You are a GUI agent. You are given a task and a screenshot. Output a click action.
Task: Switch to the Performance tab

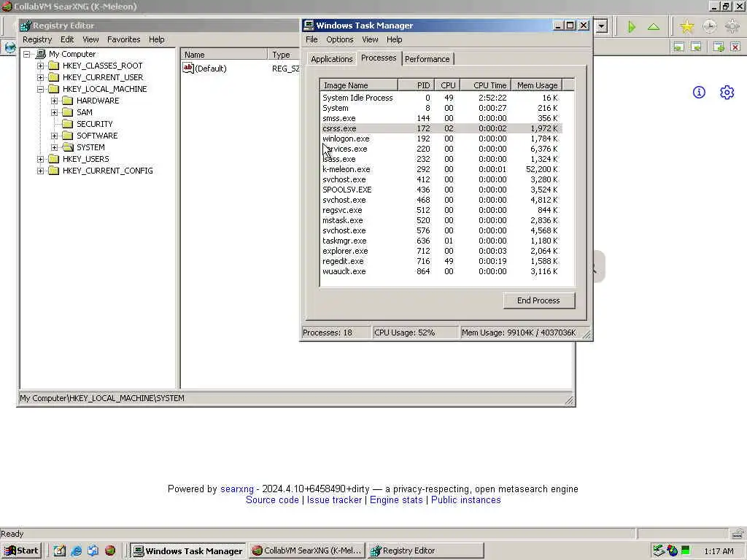427,59
